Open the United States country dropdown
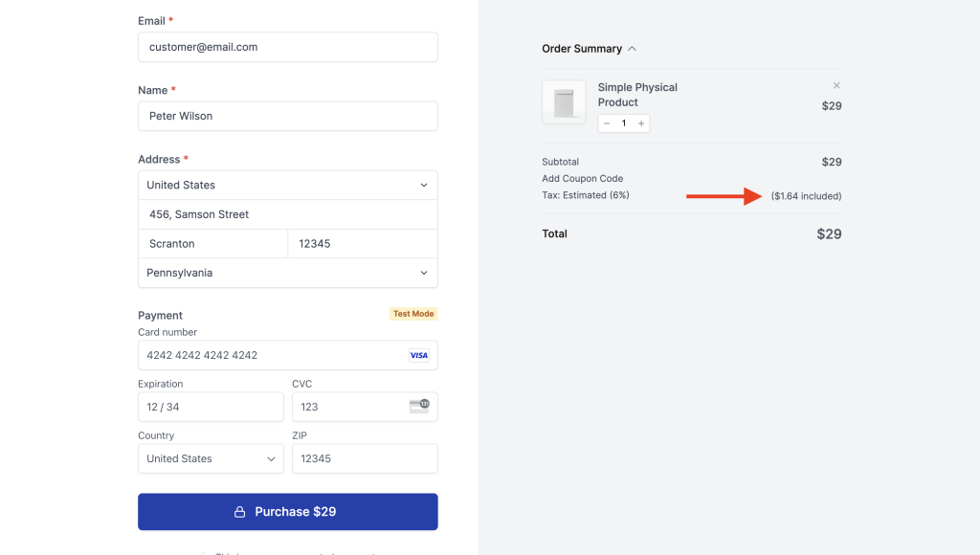 tap(287, 185)
